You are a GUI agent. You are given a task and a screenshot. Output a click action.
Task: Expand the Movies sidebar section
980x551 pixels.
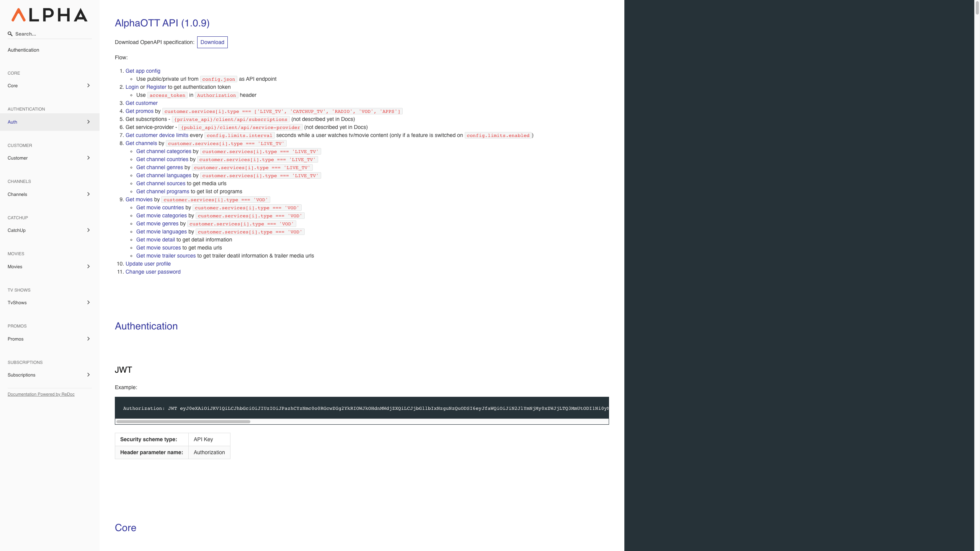[88, 266]
